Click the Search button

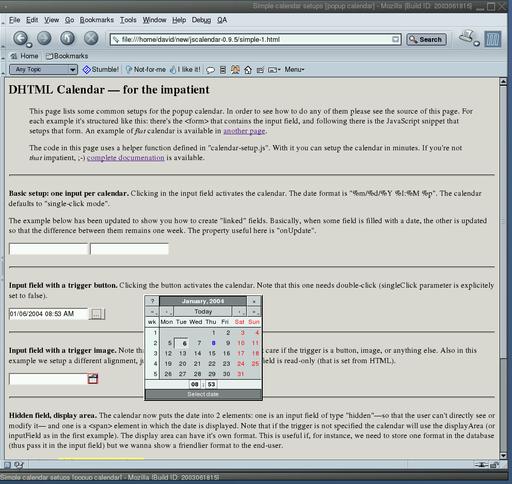click(426, 39)
